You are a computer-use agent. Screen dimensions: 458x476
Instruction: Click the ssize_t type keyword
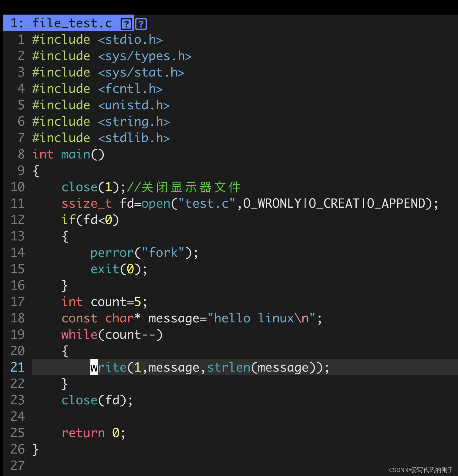click(x=87, y=204)
